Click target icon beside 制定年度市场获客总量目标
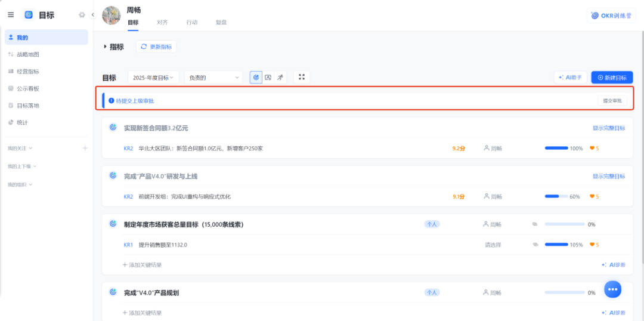 [113, 224]
